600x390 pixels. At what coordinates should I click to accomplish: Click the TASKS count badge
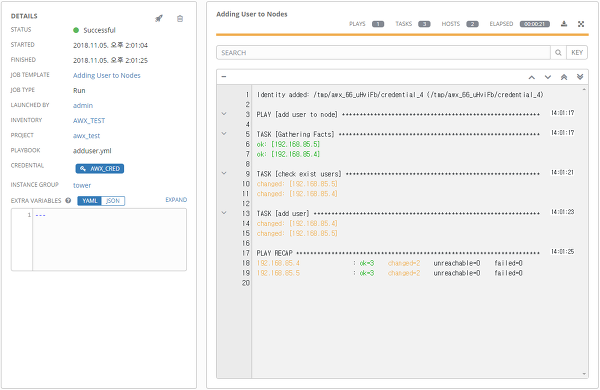[424, 24]
